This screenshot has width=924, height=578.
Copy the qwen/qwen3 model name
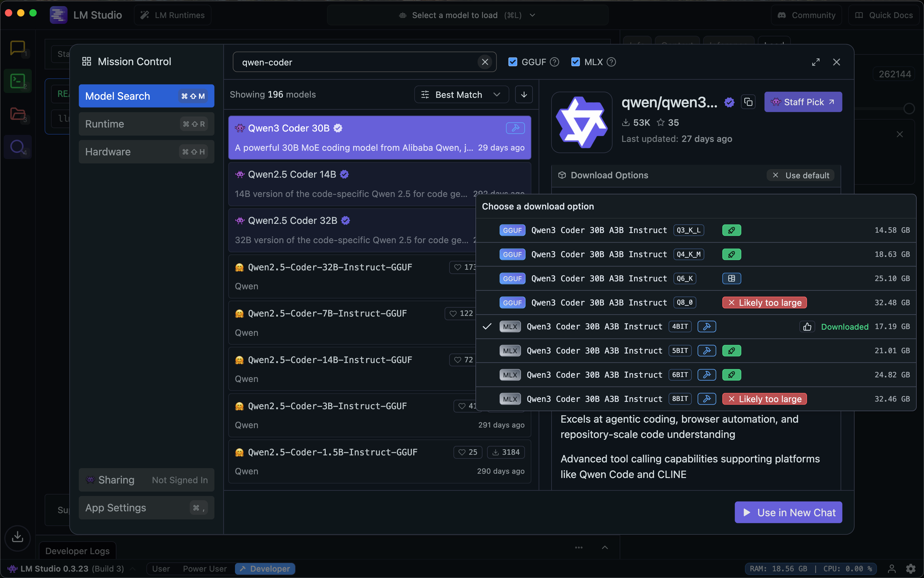(x=748, y=102)
